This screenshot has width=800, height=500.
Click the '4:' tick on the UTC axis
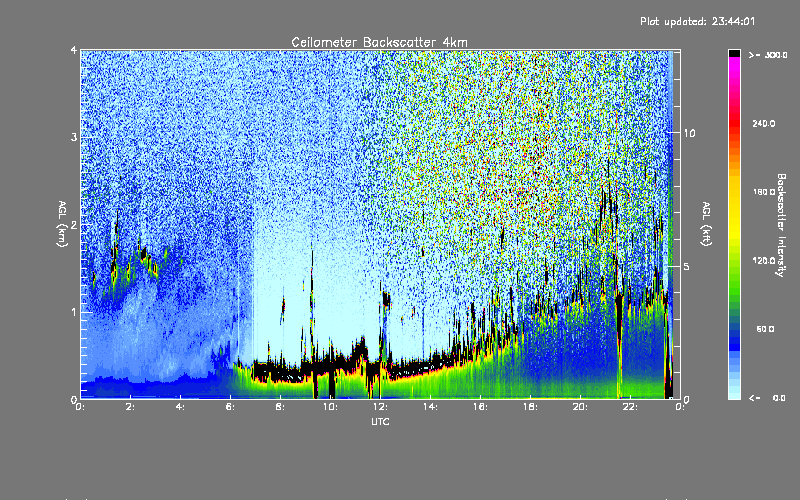(x=180, y=407)
